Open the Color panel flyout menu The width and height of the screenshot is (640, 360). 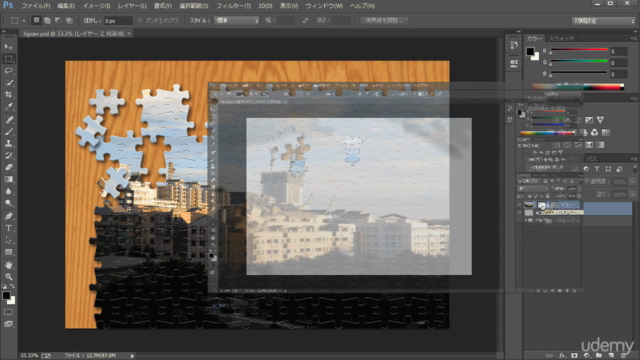pos(634,38)
